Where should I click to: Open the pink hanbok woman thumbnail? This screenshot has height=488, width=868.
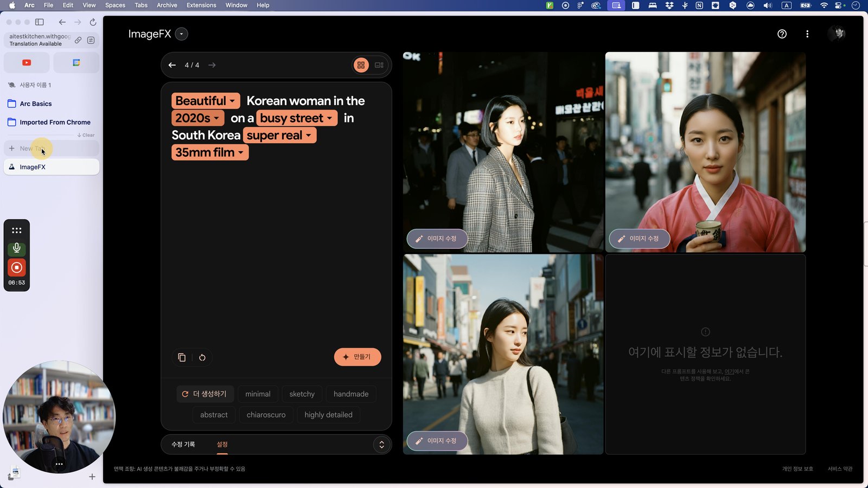(705, 152)
